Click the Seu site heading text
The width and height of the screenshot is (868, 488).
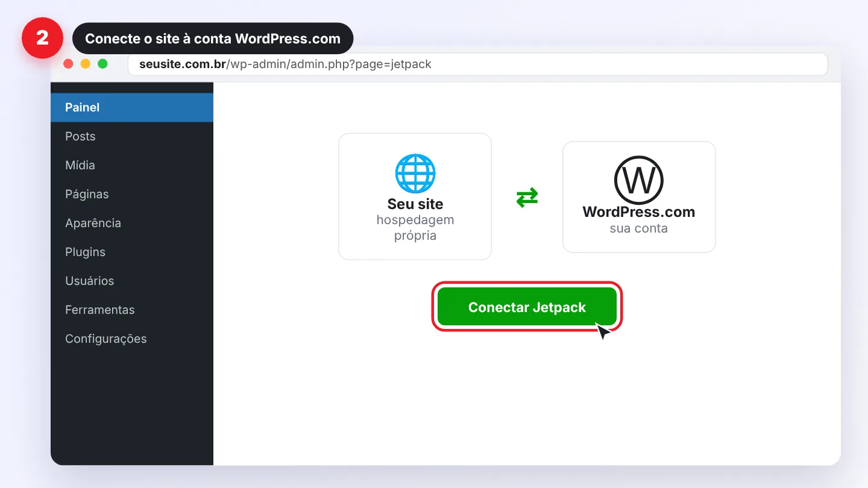click(x=415, y=204)
